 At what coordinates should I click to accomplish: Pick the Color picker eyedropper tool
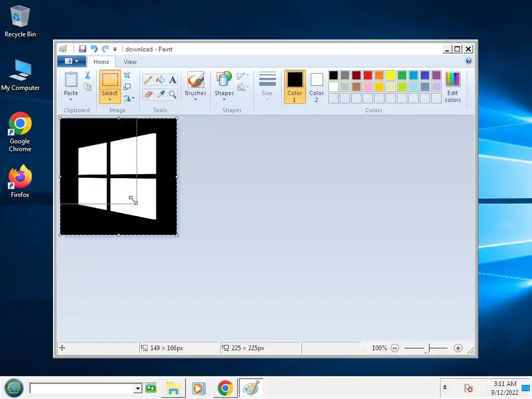tap(160, 95)
